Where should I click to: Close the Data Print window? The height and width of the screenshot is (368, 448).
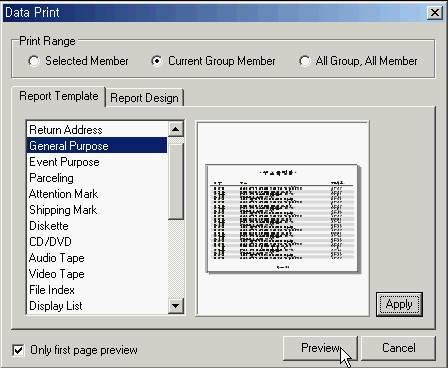tap(435, 13)
